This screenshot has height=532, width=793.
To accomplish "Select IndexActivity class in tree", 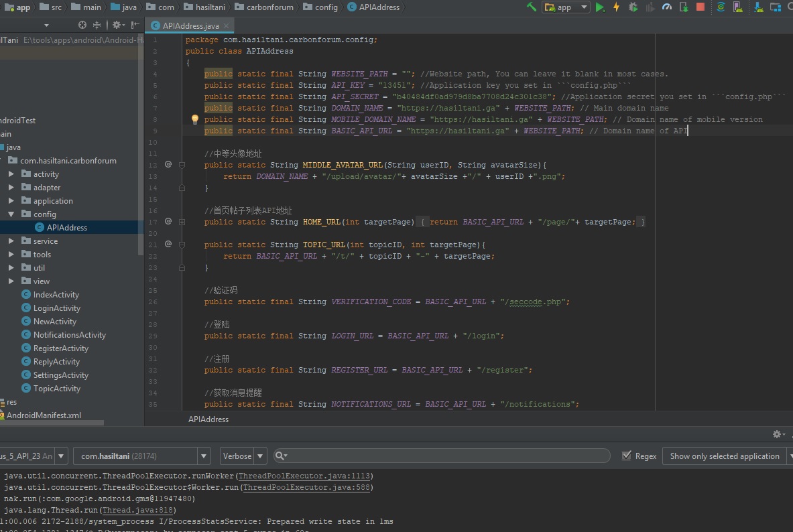I will pos(56,295).
